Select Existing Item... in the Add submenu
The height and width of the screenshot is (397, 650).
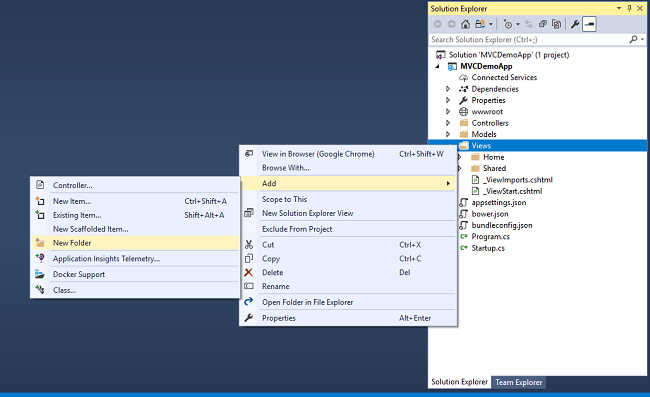click(135, 215)
